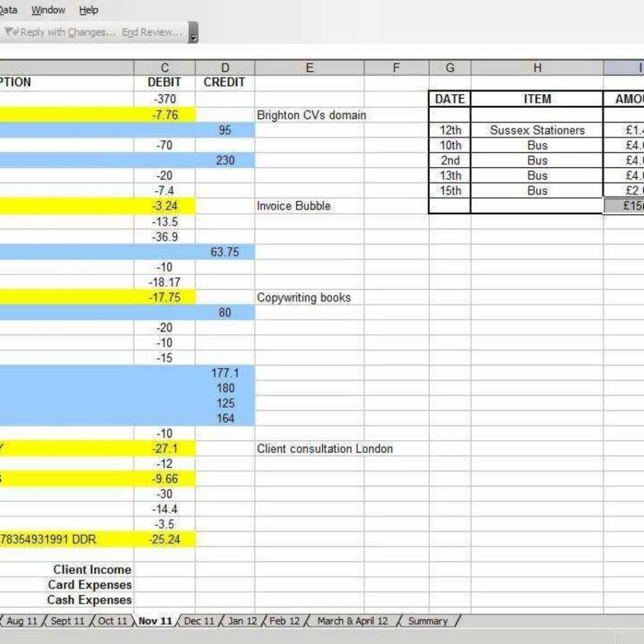This screenshot has height=644, width=644.
Task: Switch to the Summary sheet tab
Action: pyautogui.click(x=428, y=621)
